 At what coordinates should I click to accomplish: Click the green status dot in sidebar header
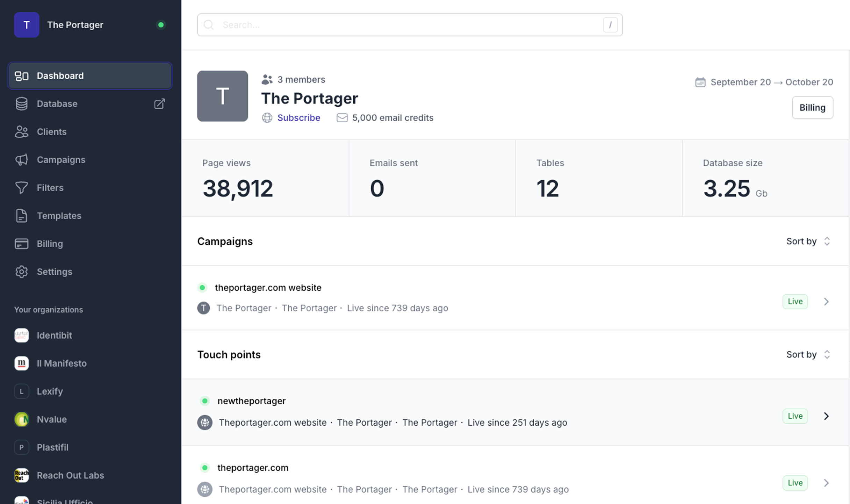161,25
